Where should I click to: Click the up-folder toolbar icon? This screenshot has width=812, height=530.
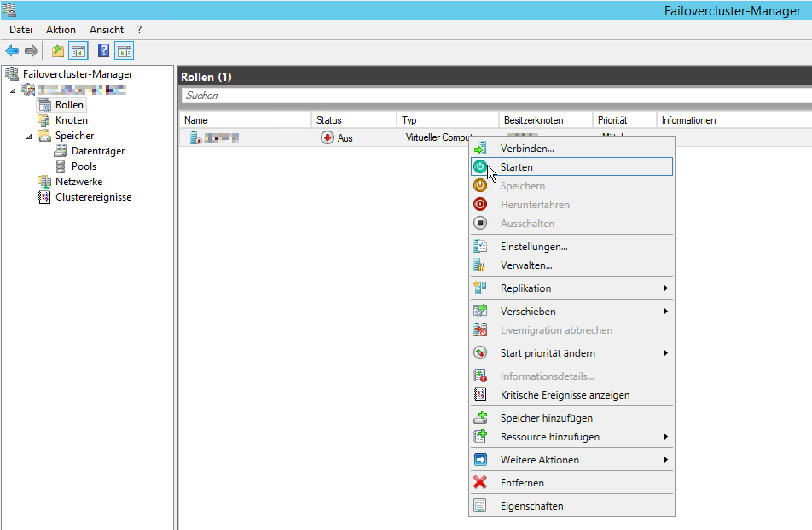coord(58,51)
